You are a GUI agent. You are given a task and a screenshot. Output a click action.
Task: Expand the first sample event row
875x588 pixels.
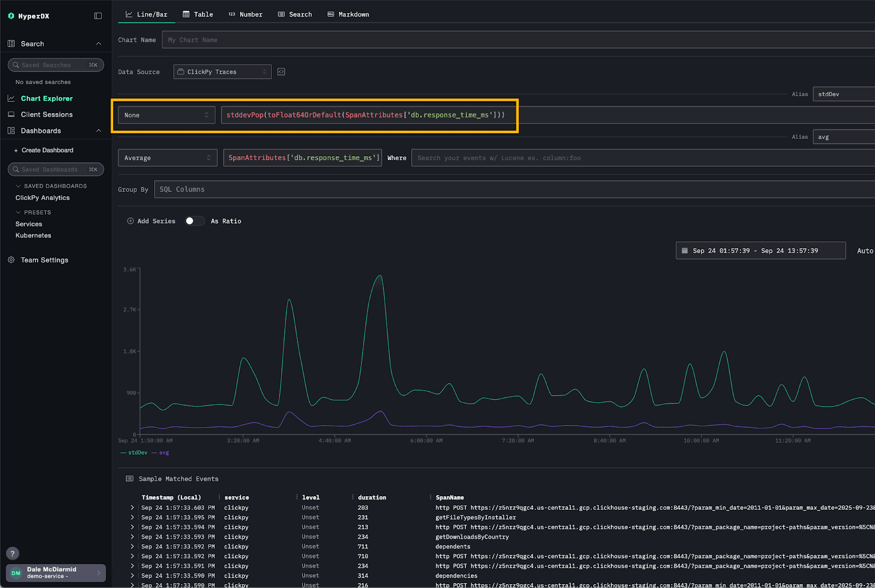pyautogui.click(x=132, y=508)
